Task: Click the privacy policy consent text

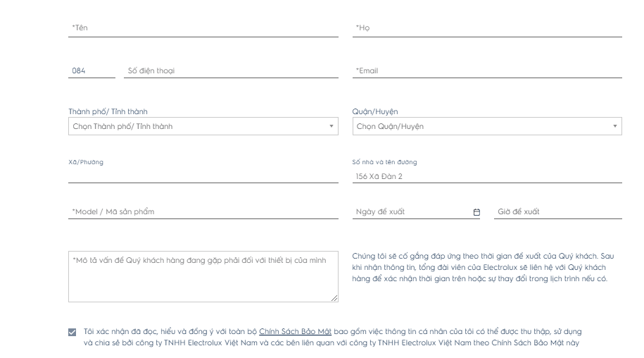Action: [332, 337]
